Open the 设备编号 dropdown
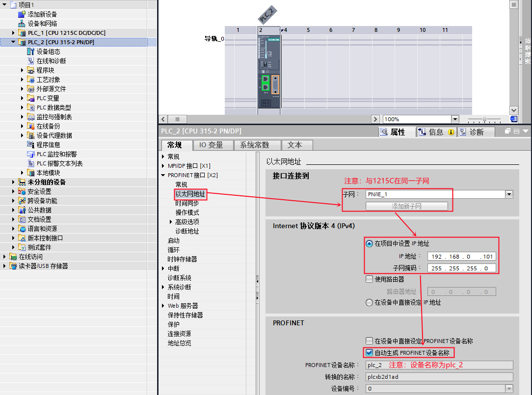 pos(509,389)
